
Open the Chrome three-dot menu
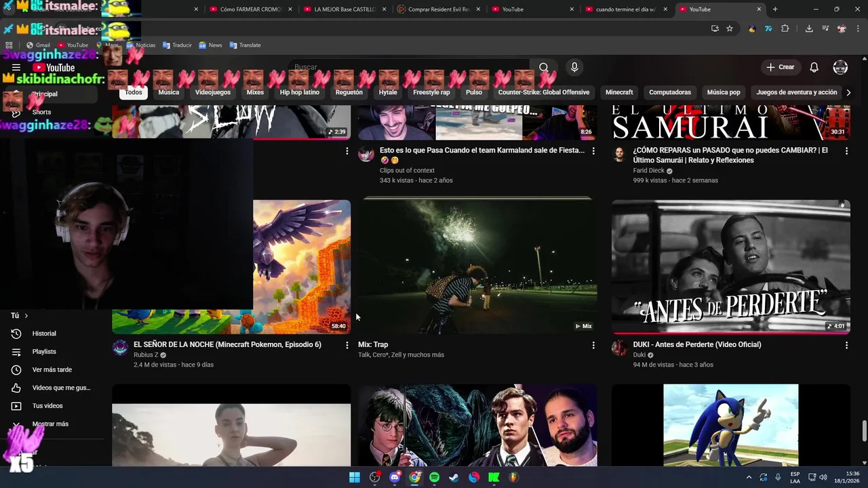(x=857, y=28)
